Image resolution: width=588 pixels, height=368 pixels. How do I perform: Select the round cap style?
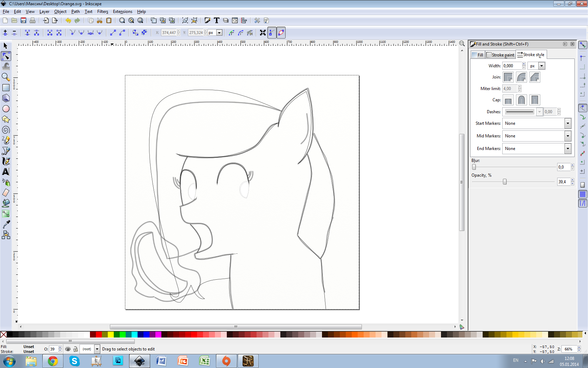[521, 100]
